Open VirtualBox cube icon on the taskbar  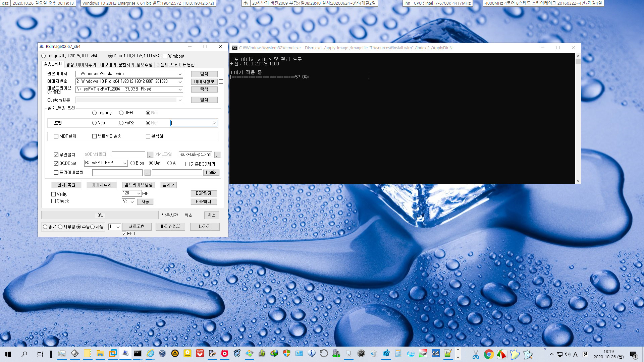coord(162,354)
